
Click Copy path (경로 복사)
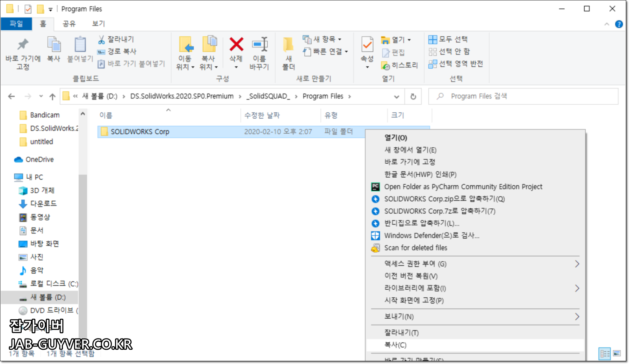(x=117, y=51)
